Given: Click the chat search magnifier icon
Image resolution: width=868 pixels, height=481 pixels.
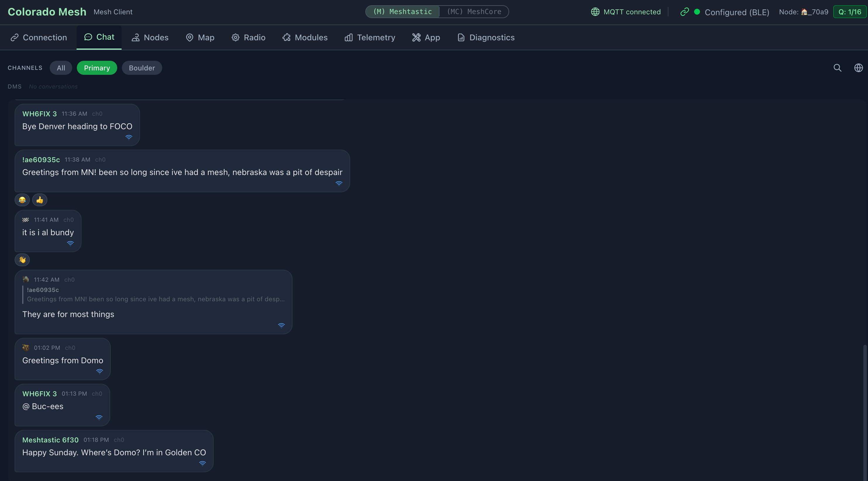Looking at the screenshot, I should point(837,68).
